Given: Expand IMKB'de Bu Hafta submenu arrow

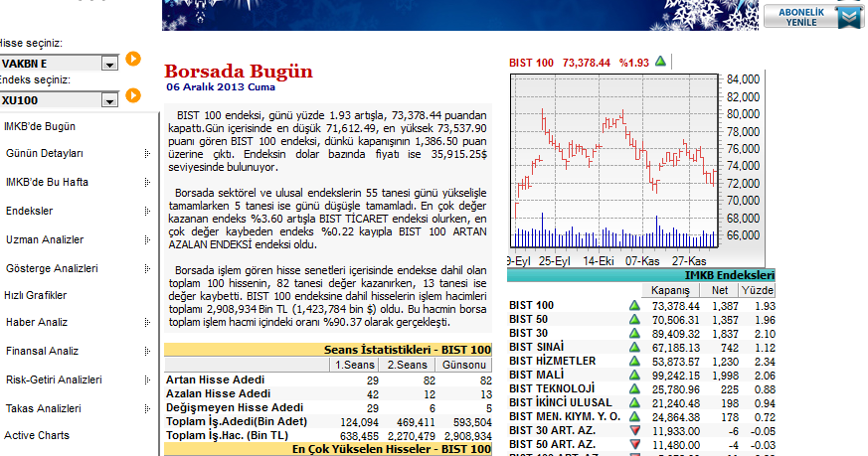Looking at the screenshot, I should click(x=147, y=182).
